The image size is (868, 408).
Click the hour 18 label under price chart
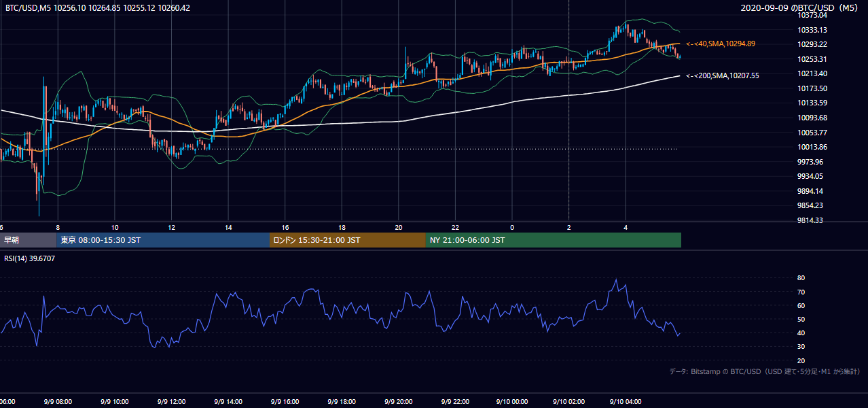342,227
